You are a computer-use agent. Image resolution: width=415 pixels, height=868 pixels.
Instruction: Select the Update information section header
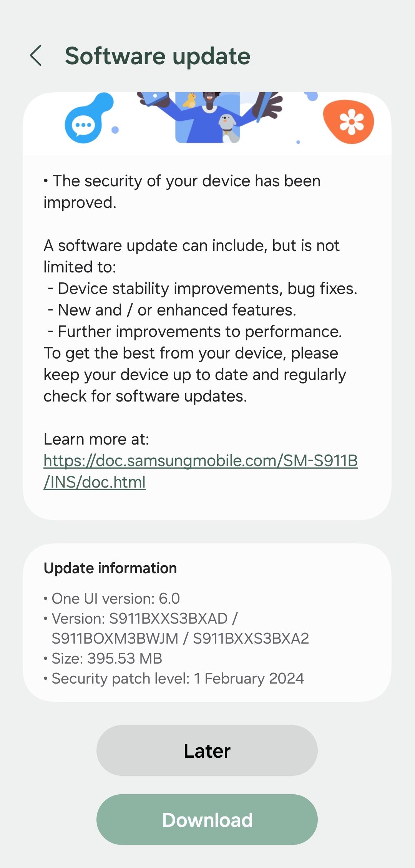coord(110,568)
